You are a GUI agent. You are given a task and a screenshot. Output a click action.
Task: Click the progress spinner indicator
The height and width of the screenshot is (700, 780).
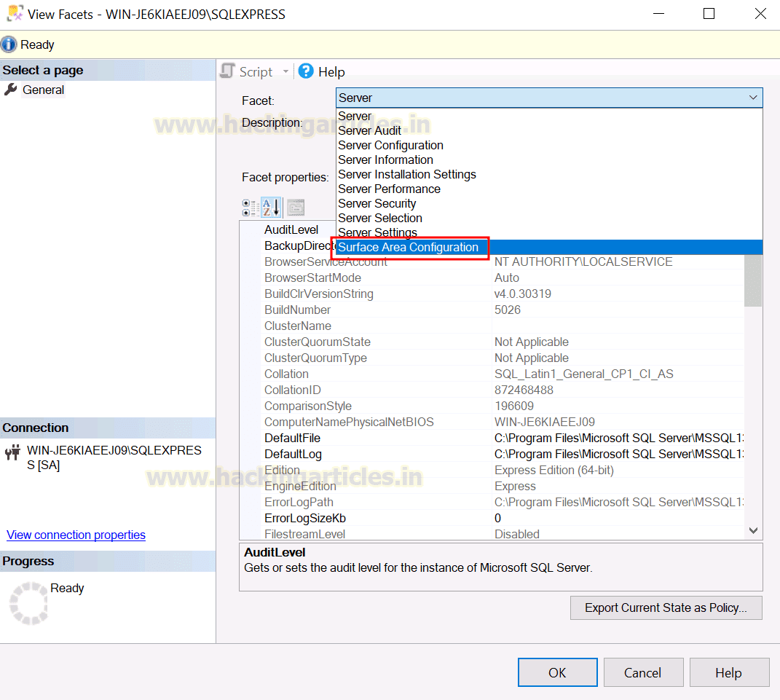click(29, 603)
